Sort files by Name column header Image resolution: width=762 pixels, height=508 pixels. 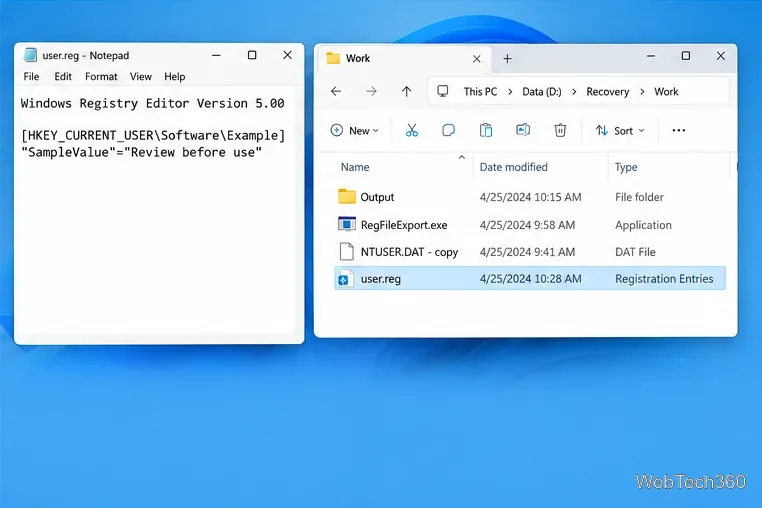pos(355,167)
